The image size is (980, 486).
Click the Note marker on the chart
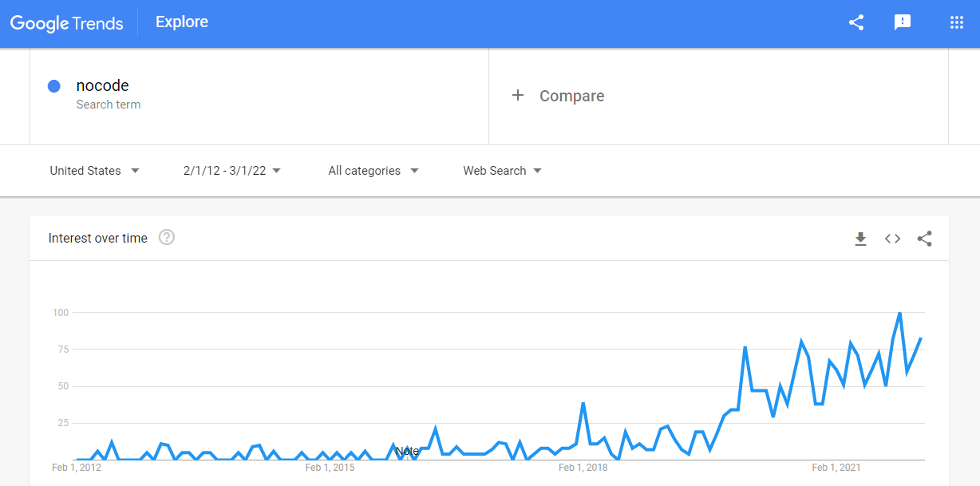click(407, 451)
